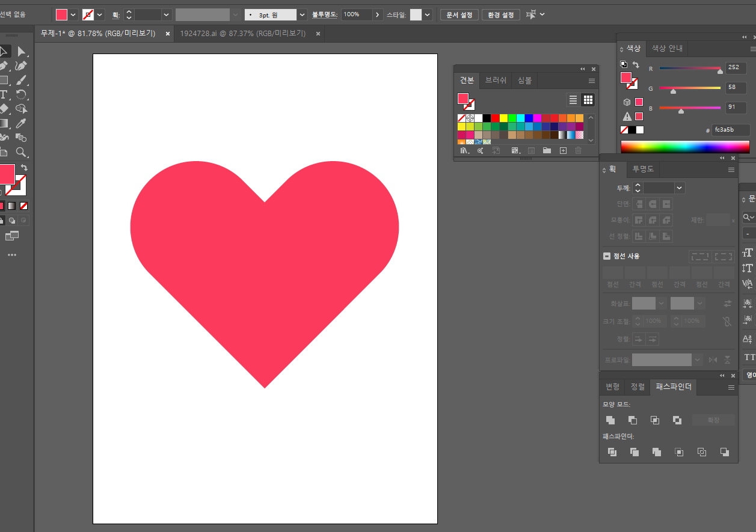Screen dimensions: 756x532
Task: Click Minus Back in Pathfinder row
Action: coord(724,452)
